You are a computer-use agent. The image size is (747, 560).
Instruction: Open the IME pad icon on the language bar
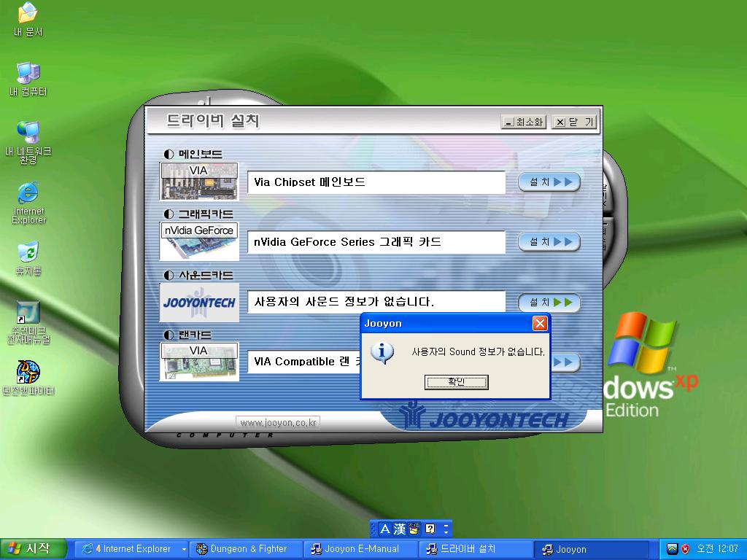click(414, 529)
